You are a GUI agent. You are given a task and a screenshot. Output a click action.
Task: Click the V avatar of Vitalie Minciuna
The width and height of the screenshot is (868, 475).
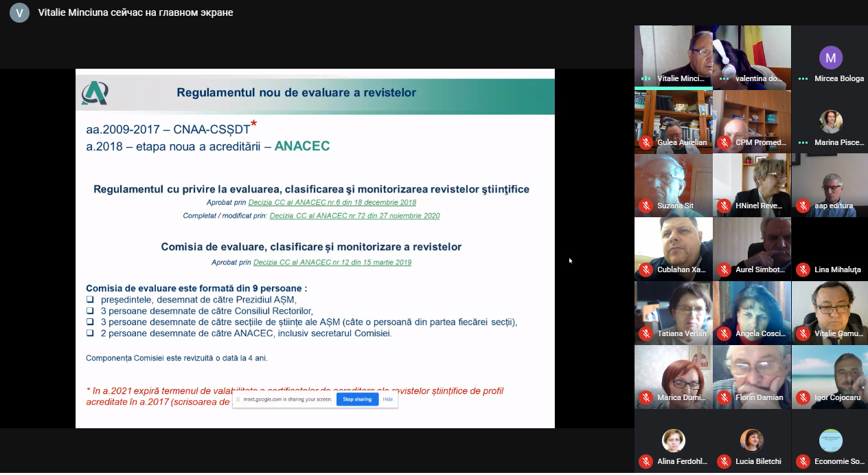[x=19, y=12]
